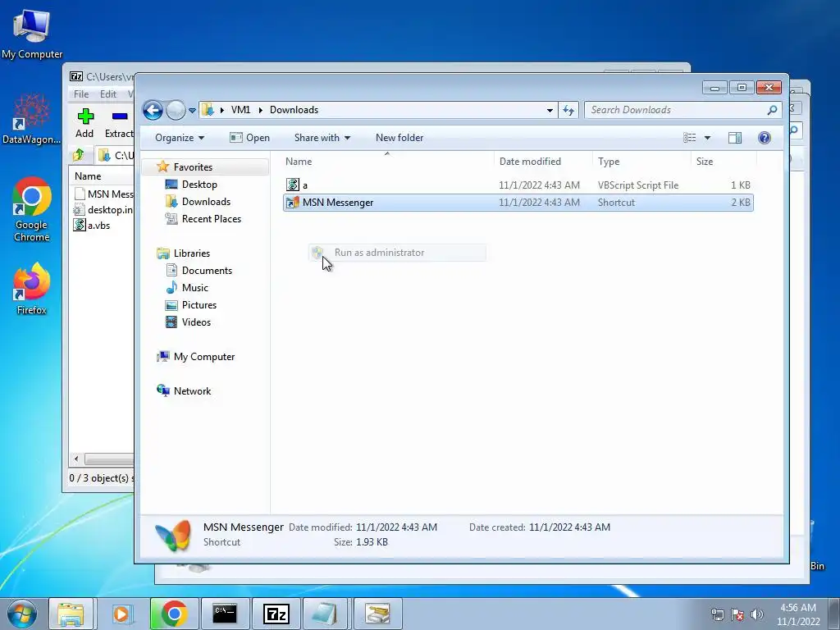
Task: Open the Windows Start menu
Action: point(22,614)
